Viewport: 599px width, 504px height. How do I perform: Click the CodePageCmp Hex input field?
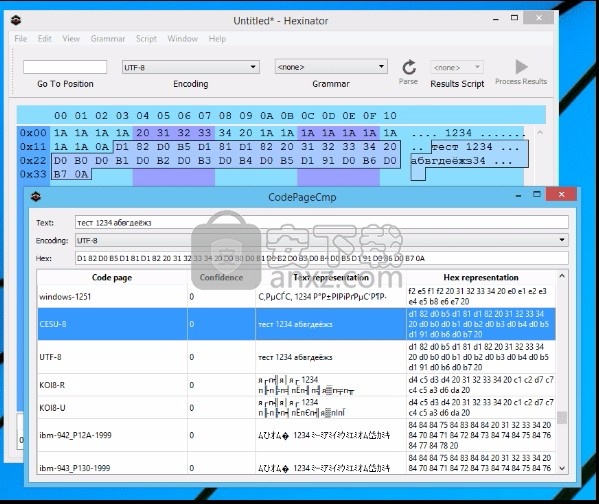[322, 258]
